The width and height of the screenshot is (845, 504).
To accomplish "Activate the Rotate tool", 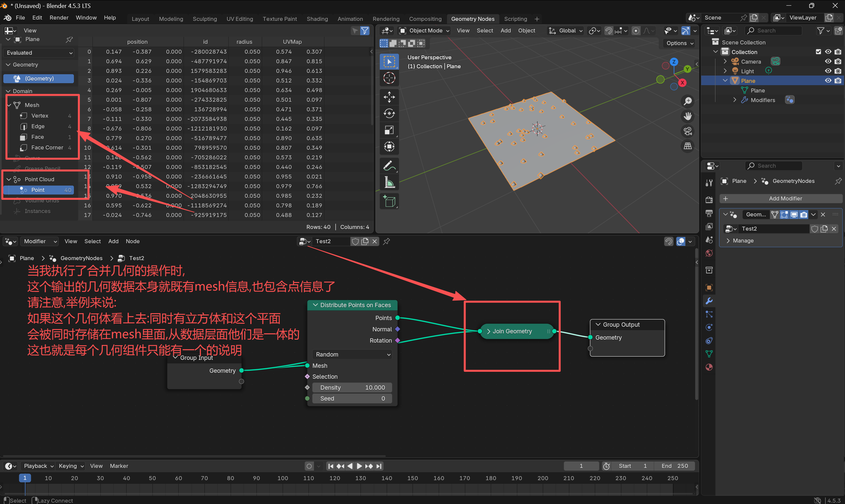I will tap(389, 113).
